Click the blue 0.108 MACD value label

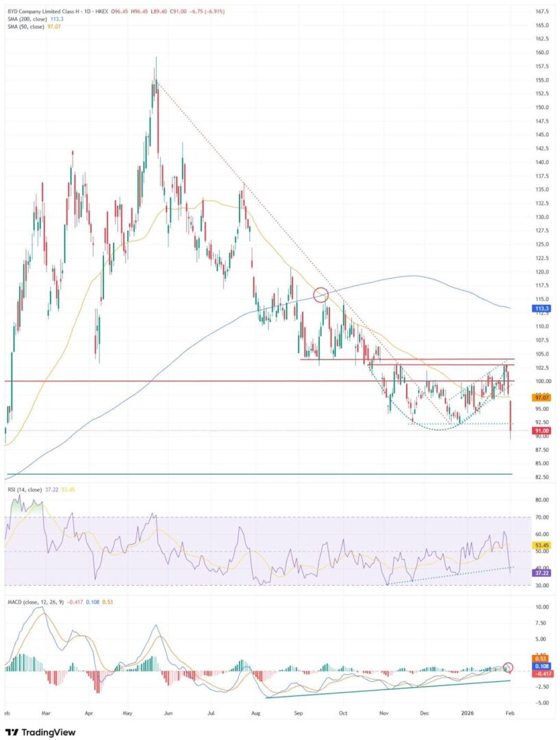pyautogui.click(x=540, y=666)
